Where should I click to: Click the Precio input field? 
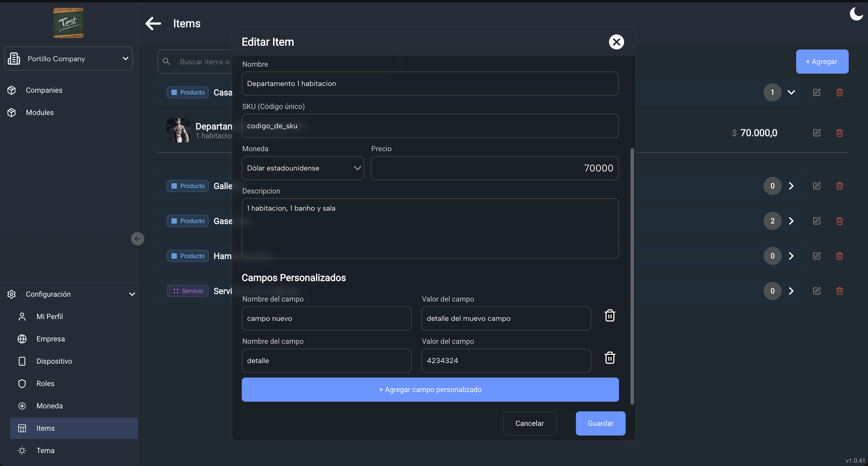[494, 168]
